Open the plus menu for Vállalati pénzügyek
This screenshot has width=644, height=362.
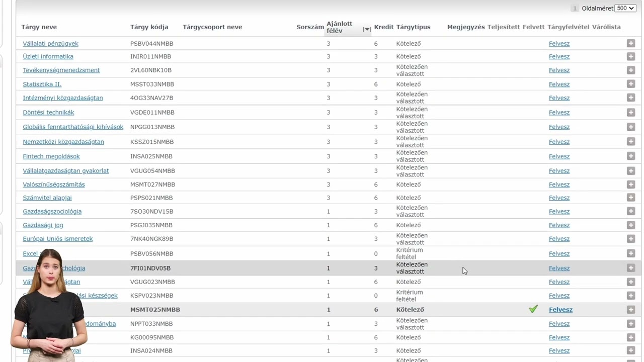point(631,44)
